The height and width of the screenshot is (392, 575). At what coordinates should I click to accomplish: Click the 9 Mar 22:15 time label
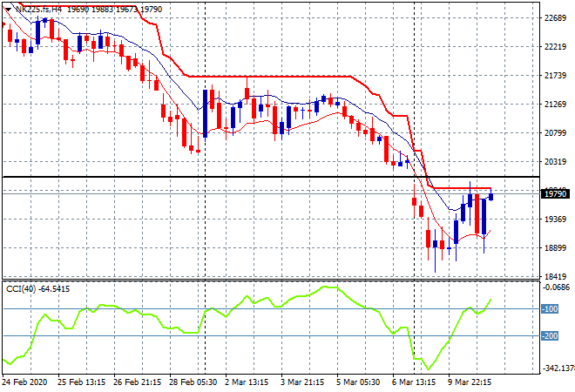(x=471, y=382)
